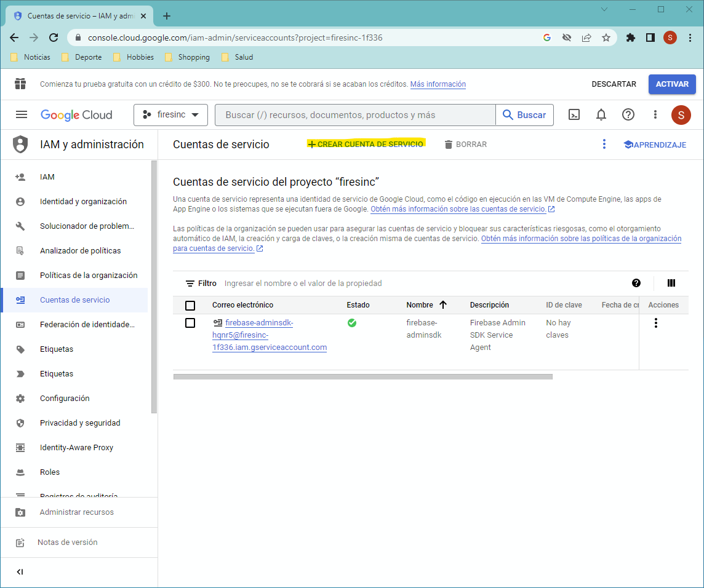Viewport: 704px width, 588px height.
Task: Open column display options icon
Action: 671,283
